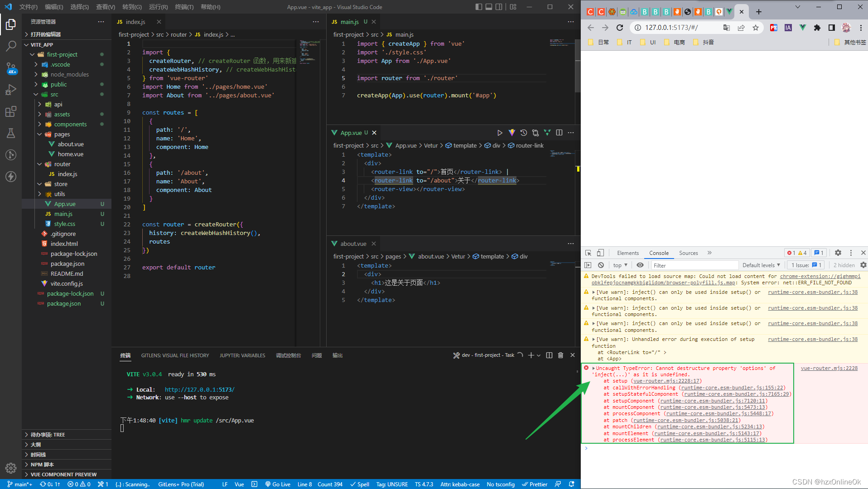868x489 pixels.
Task: Open file history via the clock icon
Action: [x=524, y=132]
